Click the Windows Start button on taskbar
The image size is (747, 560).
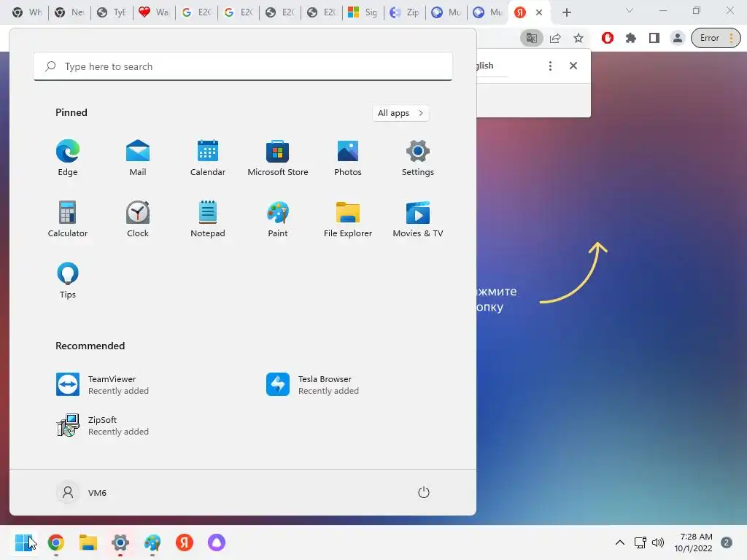coord(24,542)
